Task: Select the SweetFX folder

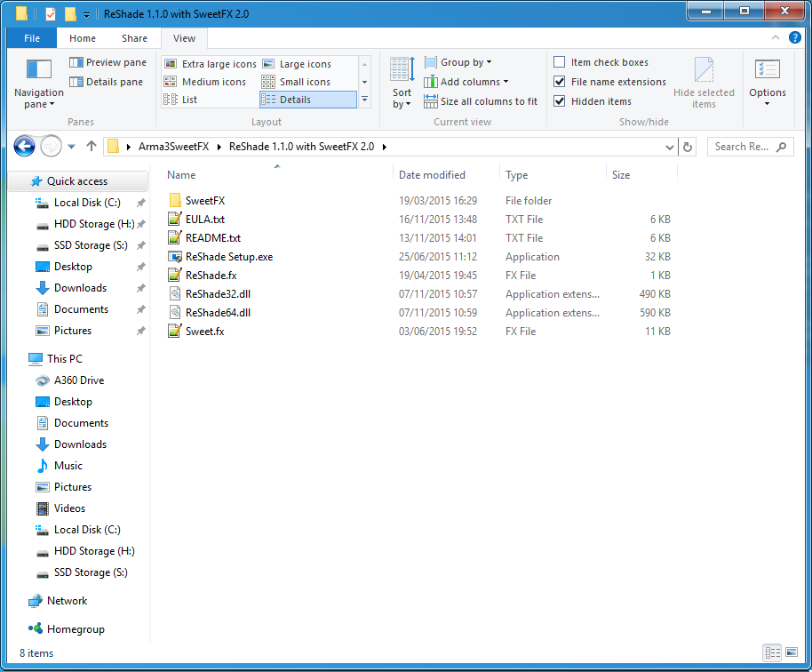Action: [x=205, y=201]
